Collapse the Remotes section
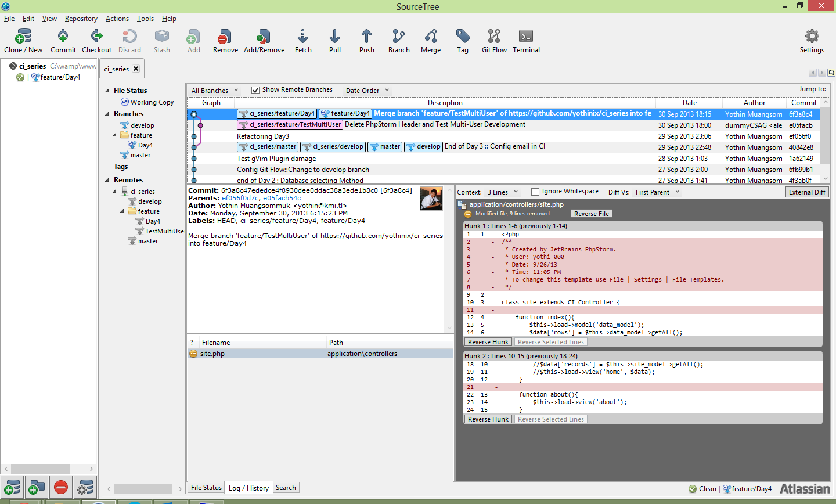The height and width of the screenshot is (504, 836). 107,180
